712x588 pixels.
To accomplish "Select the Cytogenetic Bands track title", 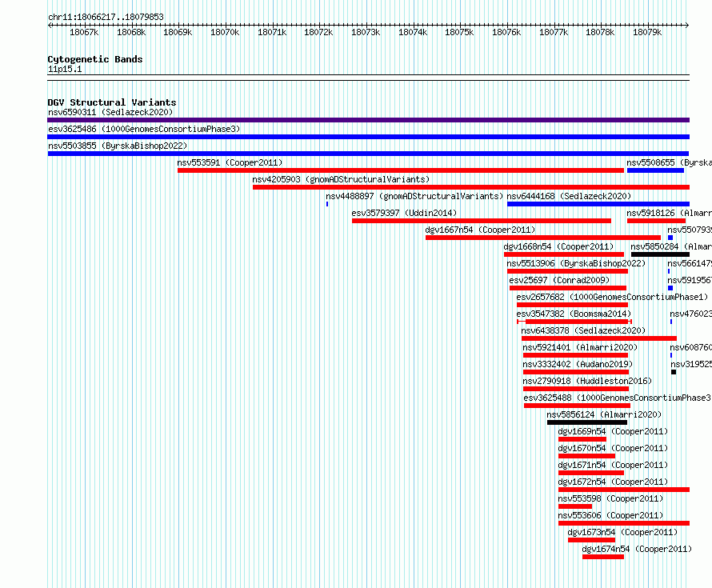I will click(x=95, y=59).
